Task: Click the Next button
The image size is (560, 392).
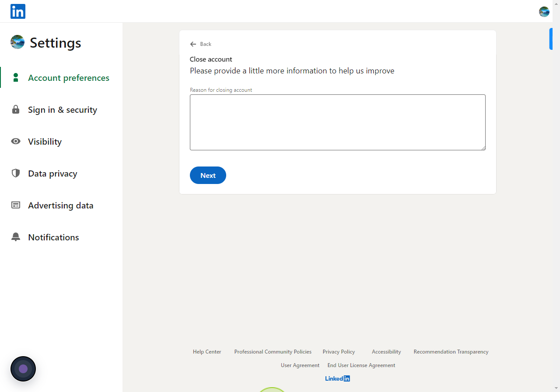Action: 208,175
